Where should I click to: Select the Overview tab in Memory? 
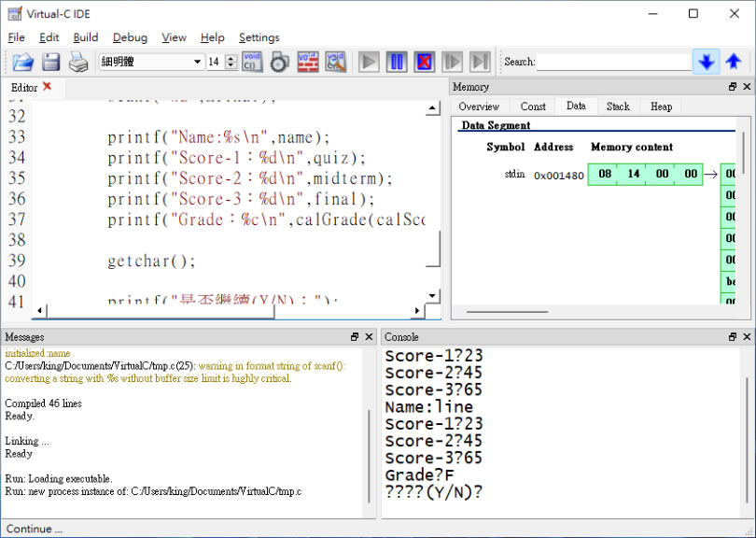pos(479,106)
